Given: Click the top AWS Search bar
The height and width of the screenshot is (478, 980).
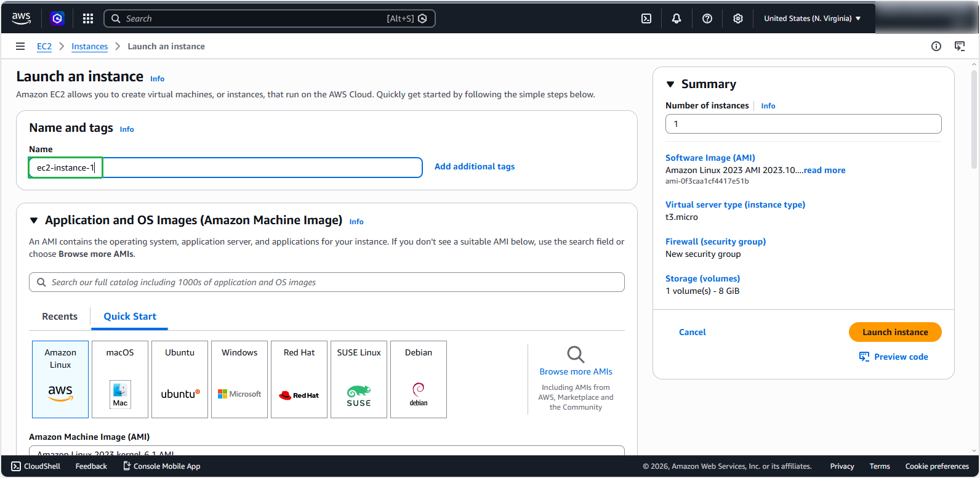Looking at the screenshot, I should (270, 18).
